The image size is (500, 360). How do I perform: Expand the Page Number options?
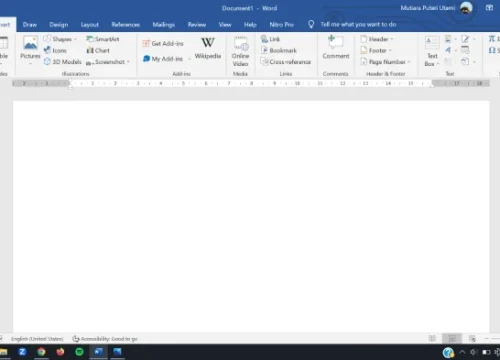tap(385, 62)
